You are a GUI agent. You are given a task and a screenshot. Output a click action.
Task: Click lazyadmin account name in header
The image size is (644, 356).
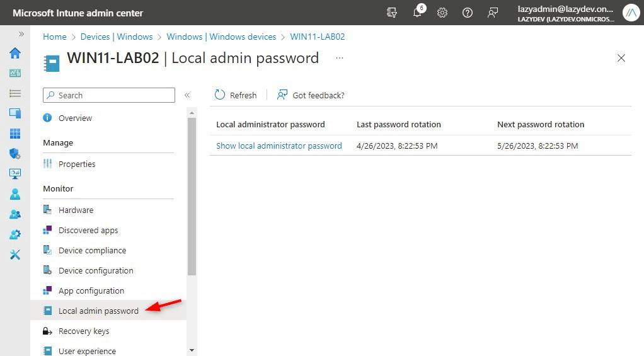pyautogui.click(x=566, y=9)
